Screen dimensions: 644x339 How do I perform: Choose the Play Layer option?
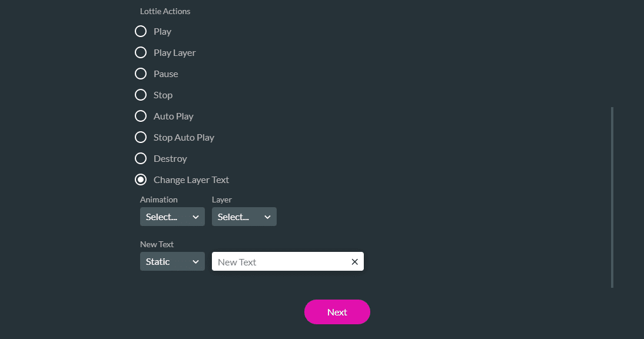[141, 52]
